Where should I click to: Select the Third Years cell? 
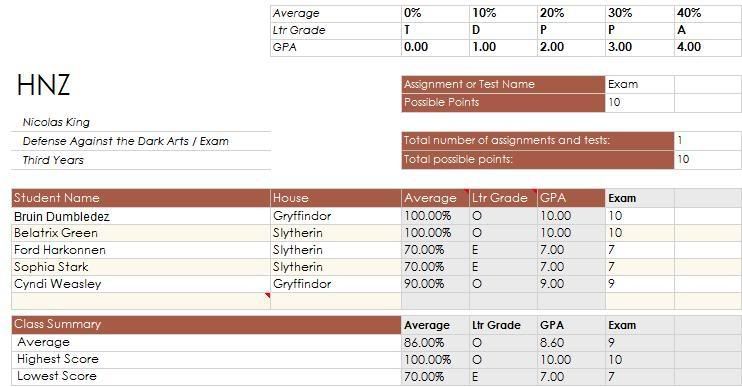[141, 160]
